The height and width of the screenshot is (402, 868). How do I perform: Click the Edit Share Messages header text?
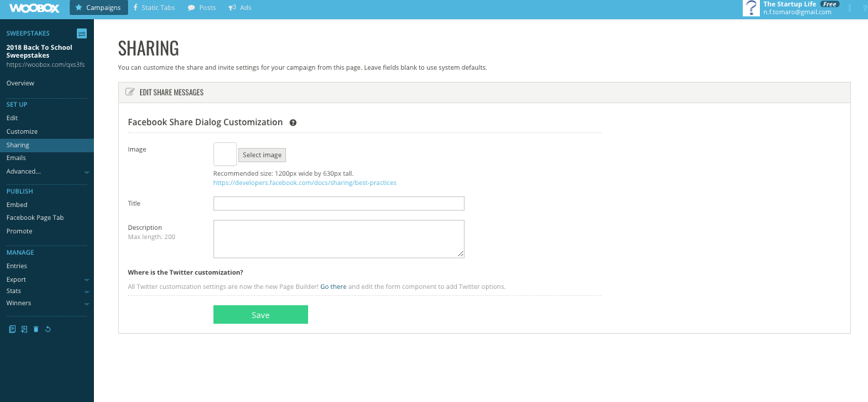pyautogui.click(x=171, y=92)
